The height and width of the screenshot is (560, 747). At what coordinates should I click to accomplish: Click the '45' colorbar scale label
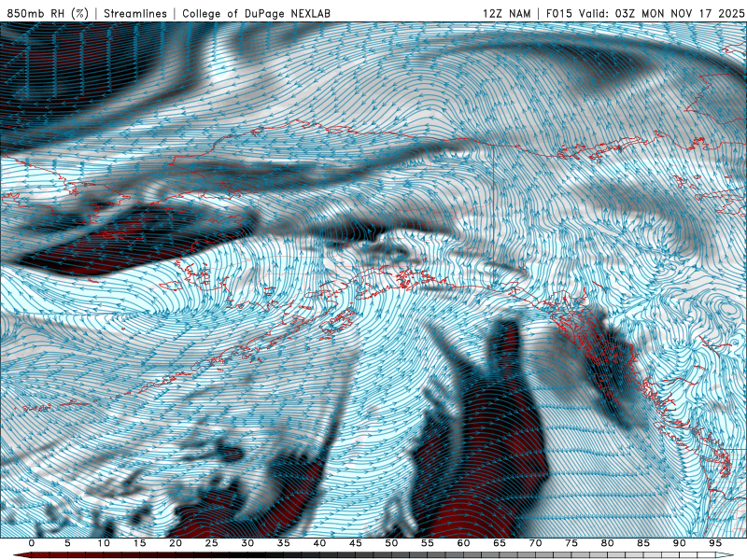point(356,543)
